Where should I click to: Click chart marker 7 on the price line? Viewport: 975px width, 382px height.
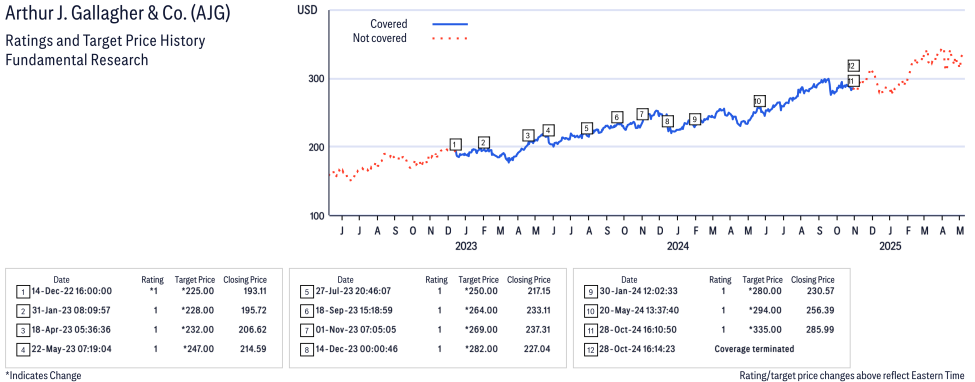click(x=642, y=114)
